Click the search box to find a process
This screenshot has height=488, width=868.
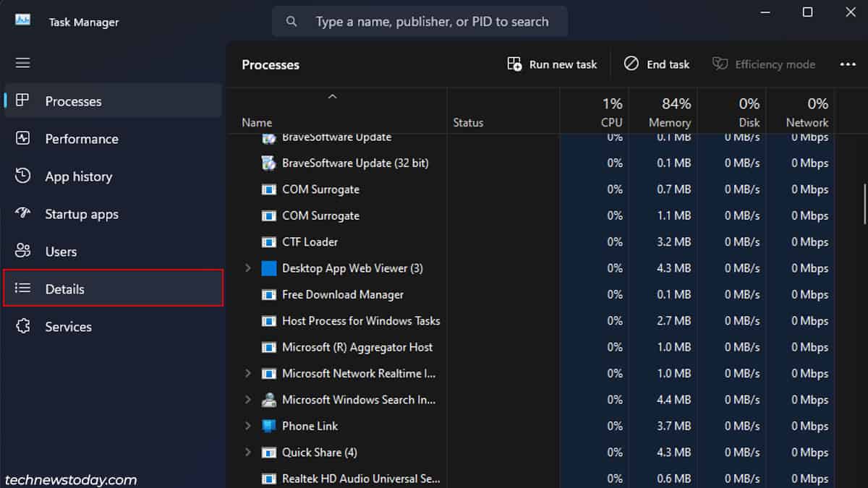tap(420, 22)
